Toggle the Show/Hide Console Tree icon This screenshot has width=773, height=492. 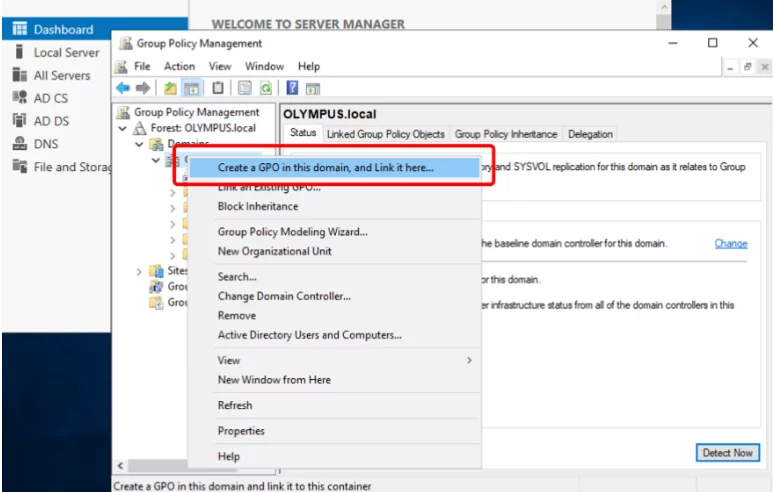point(191,88)
